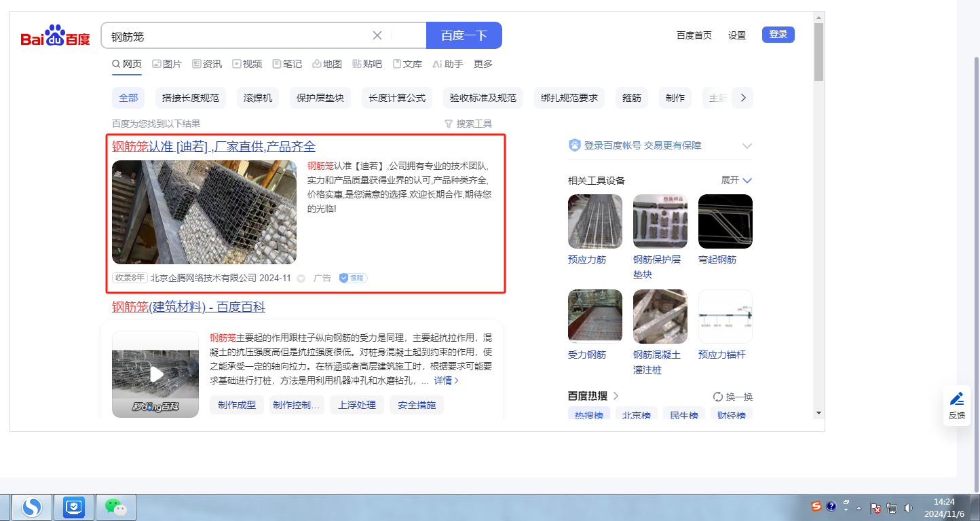The height and width of the screenshot is (521, 980).
Task: Filter by 验收标准及规范
Action: [483, 98]
